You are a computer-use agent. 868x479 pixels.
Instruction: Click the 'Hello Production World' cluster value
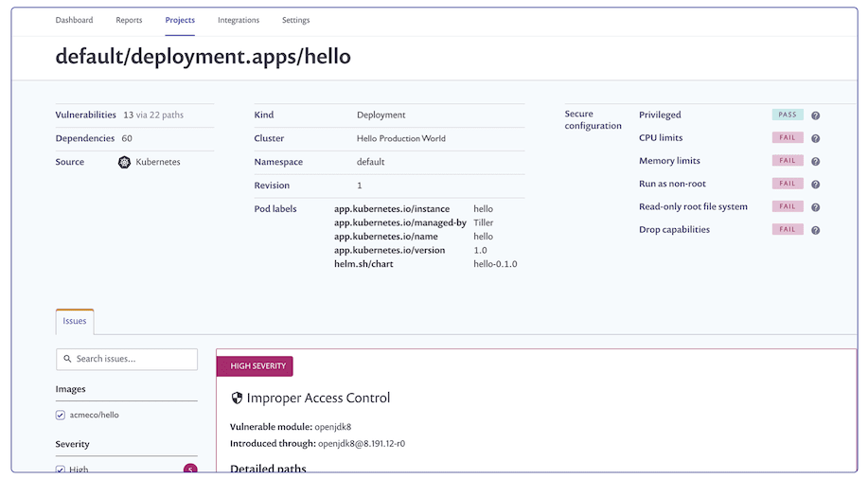(x=400, y=138)
